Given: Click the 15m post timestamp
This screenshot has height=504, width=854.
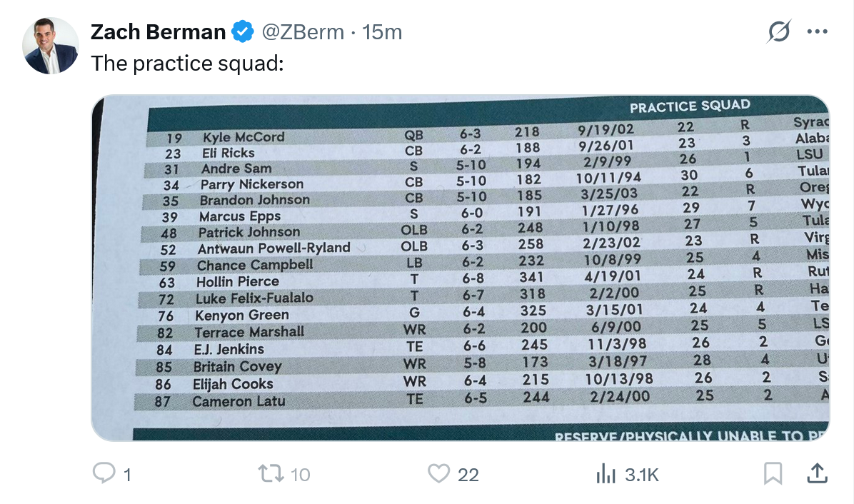Looking at the screenshot, I should (382, 32).
